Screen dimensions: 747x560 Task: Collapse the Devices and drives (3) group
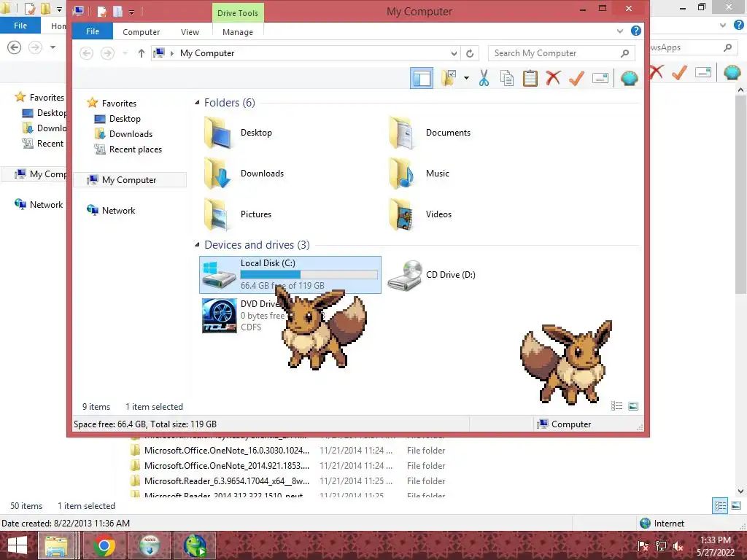pyautogui.click(x=197, y=245)
